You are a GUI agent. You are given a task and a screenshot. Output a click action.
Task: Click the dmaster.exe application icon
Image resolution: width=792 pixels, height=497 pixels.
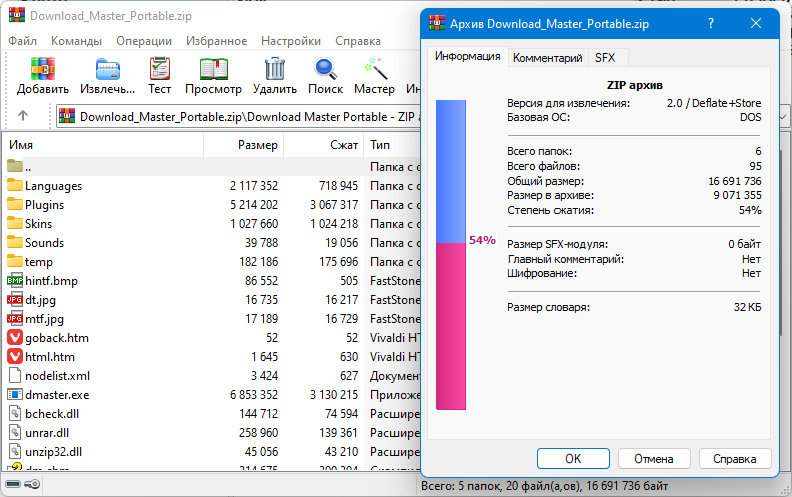[x=15, y=394]
